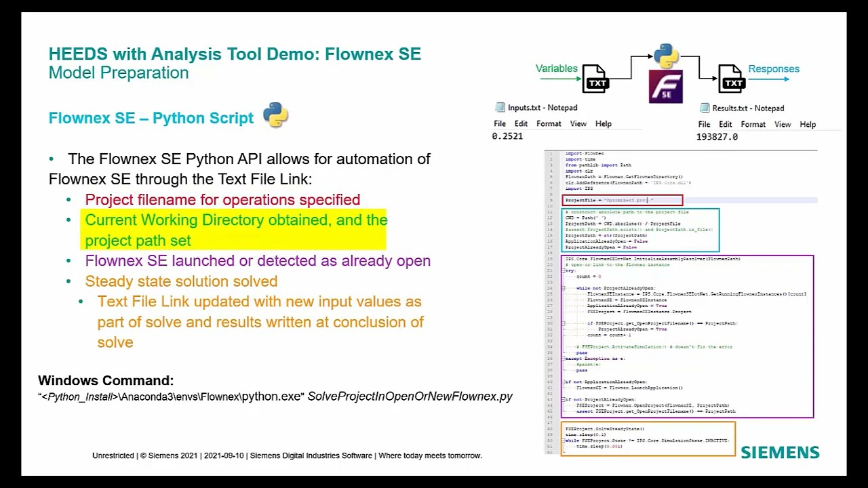Viewport: 868px width, 488px height.
Task: Click the 'Variables' label
Action: pyautogui.click(x=557, y=68)
